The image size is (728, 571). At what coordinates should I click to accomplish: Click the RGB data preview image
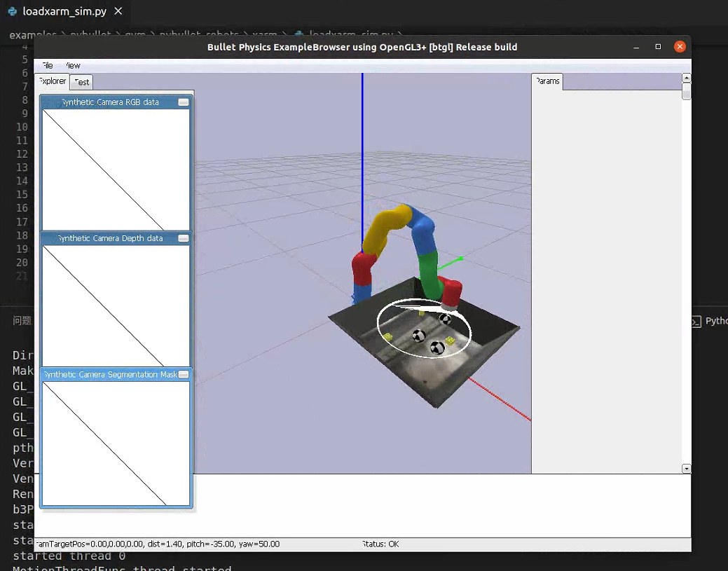116,170
